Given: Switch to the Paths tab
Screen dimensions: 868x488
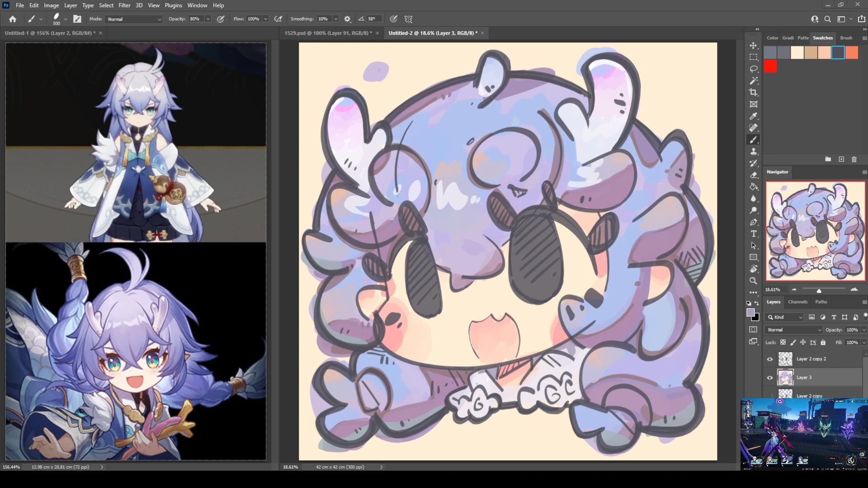Looking at the screenshot, I should click(x=821, y=302).
